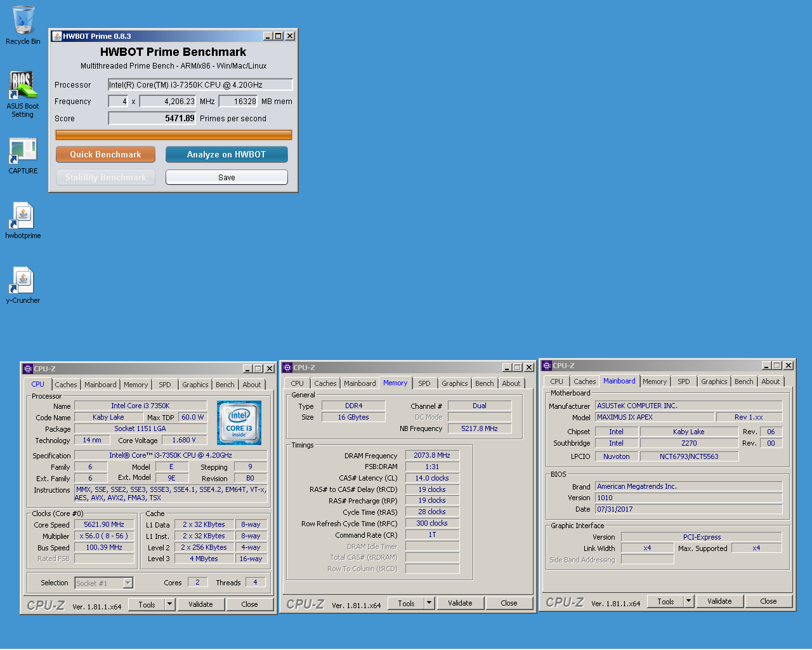Select NB Frequency value 5217.8 MHz

(480, 428)
